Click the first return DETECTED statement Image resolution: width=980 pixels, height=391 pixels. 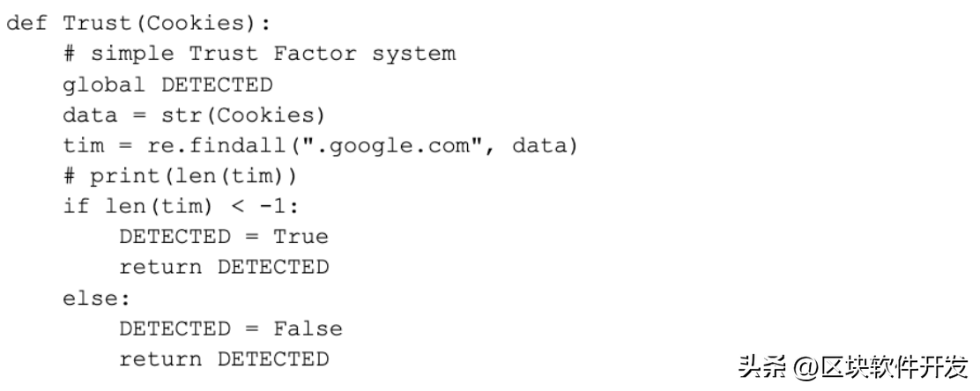point(224,268)
